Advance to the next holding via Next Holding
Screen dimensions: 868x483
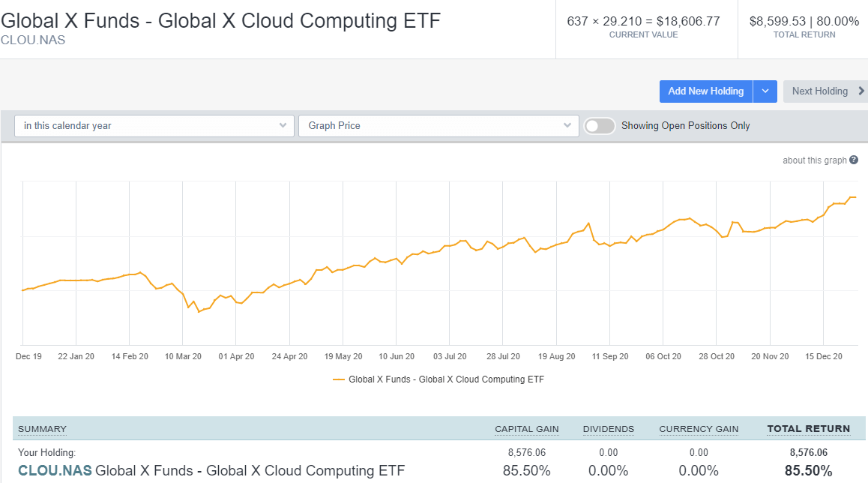click(821, 91)
